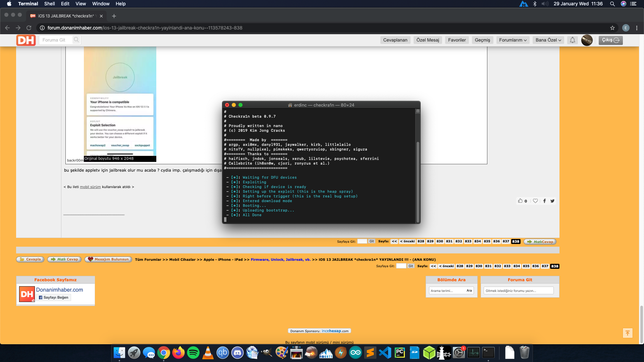The image size is (644, 362).
Task: Open the View menu
Action: (x=80, y=4)
